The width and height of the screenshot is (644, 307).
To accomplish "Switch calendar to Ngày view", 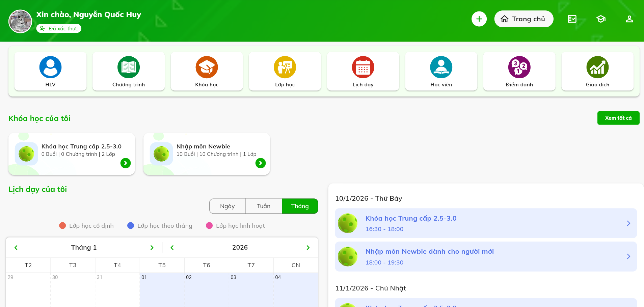I will click(227, 206).
